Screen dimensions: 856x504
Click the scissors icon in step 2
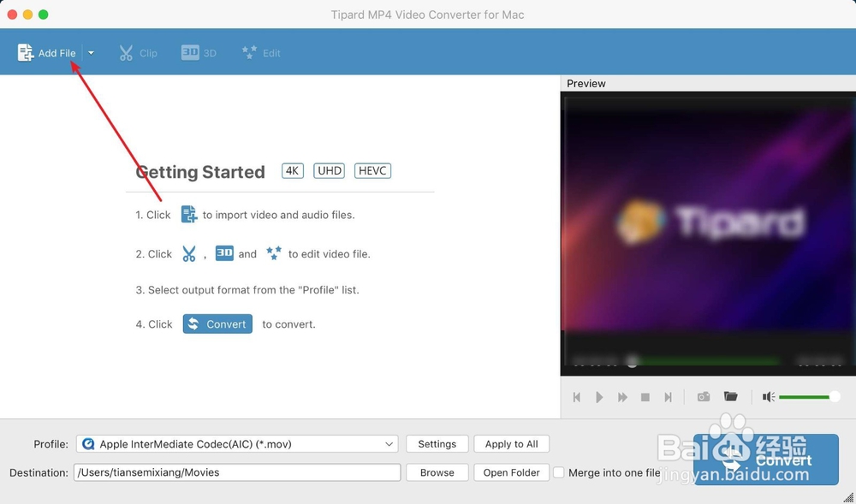pyautogui.click(x=189, y=253)
